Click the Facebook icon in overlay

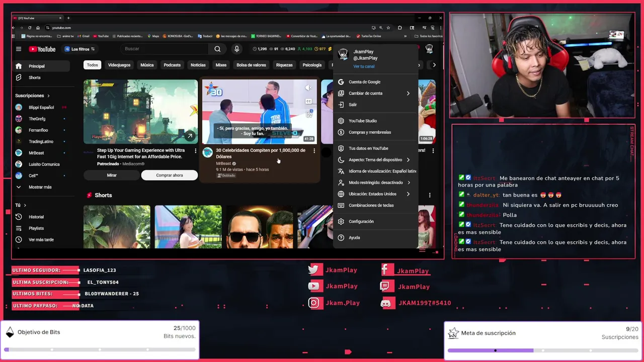[386, 270]
